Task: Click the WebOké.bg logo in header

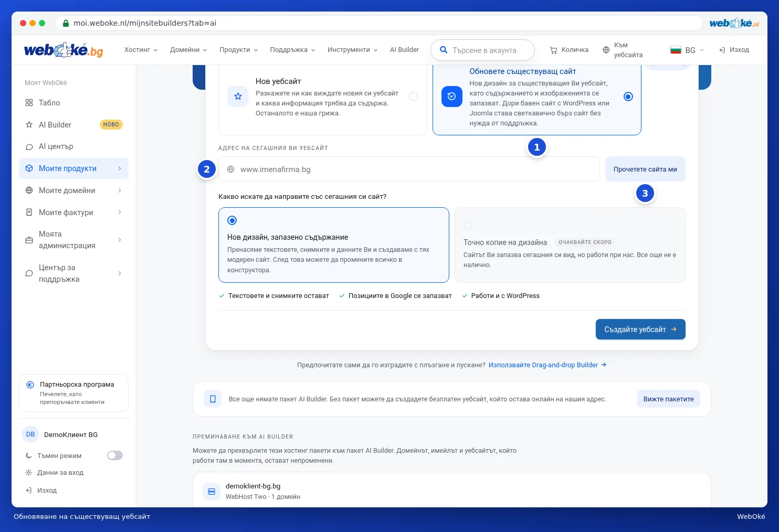Action: tap(64, 50)
